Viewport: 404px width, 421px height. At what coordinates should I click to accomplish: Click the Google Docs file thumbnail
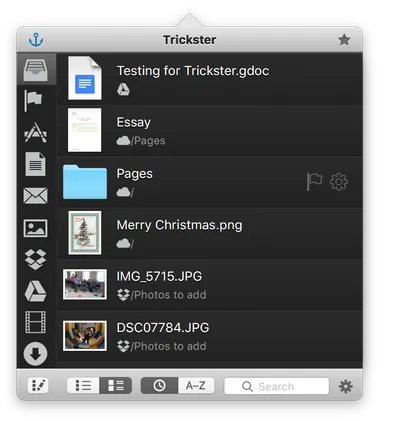[85, 78]
